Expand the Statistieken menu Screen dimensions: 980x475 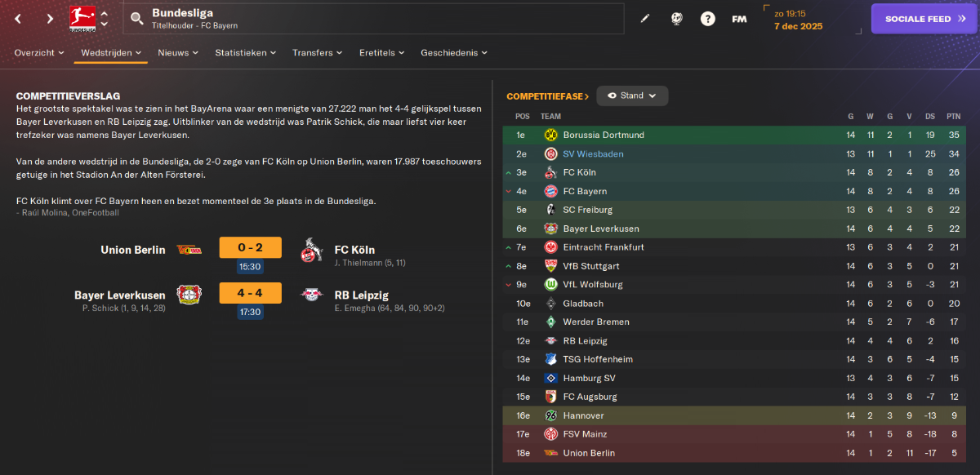coord(246,52)
